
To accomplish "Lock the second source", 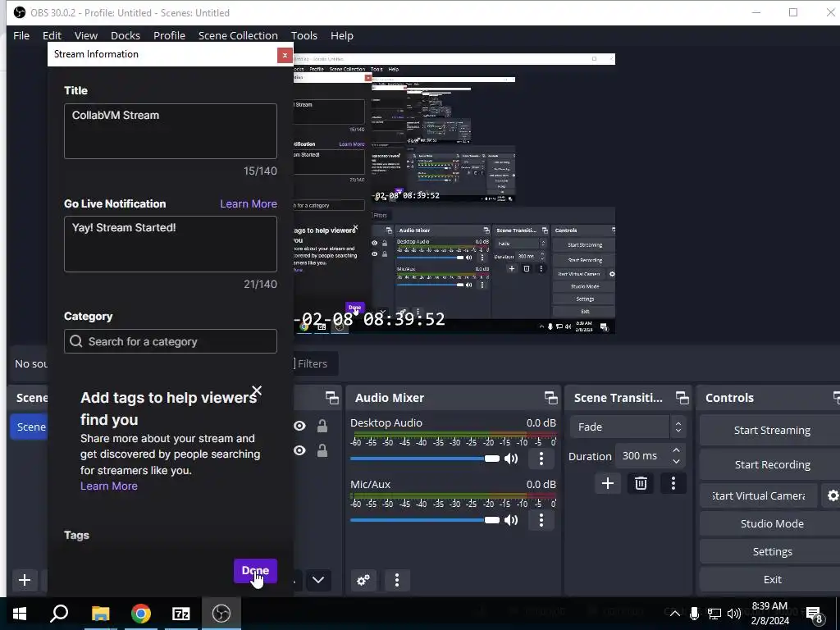I will [322, 450].
